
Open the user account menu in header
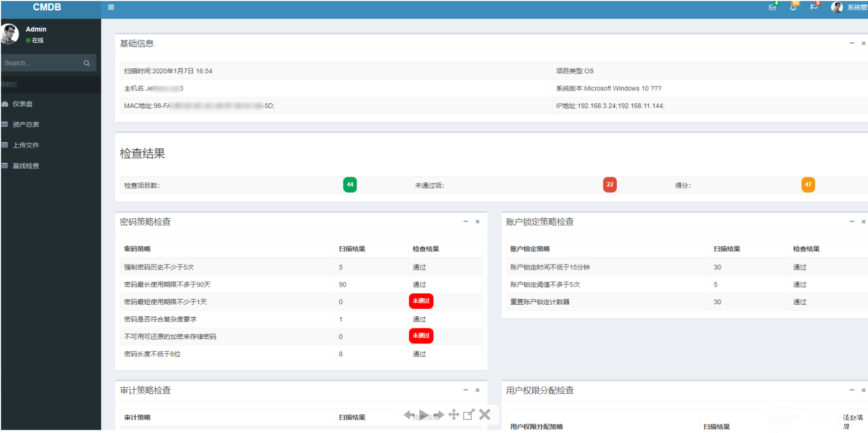[x=849, y=7]
